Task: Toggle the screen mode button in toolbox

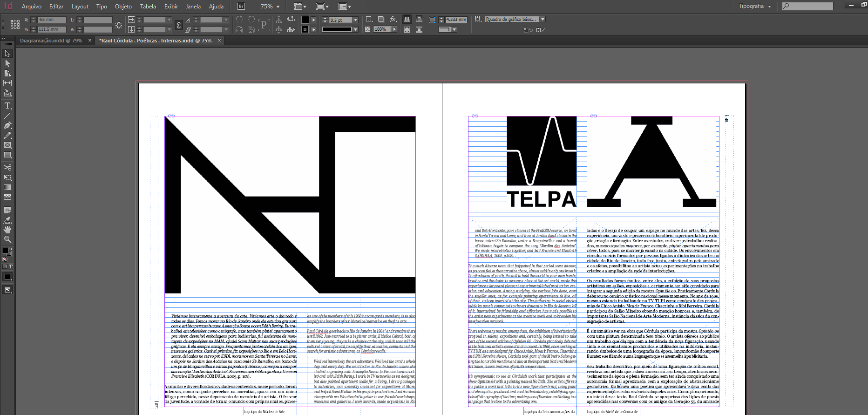Action: (7, 290)
